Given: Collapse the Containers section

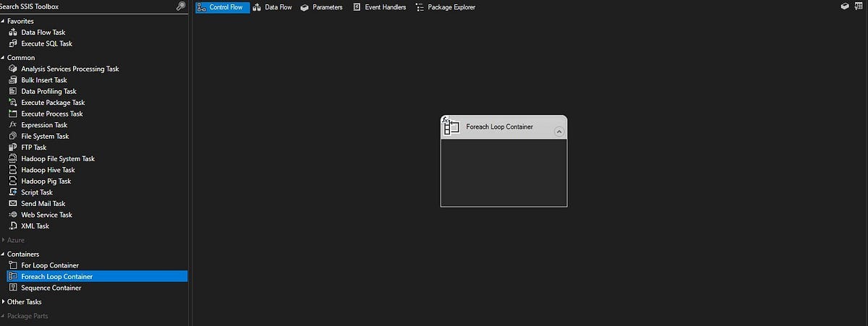Looking at the screenshot, I should click(3, 254).
